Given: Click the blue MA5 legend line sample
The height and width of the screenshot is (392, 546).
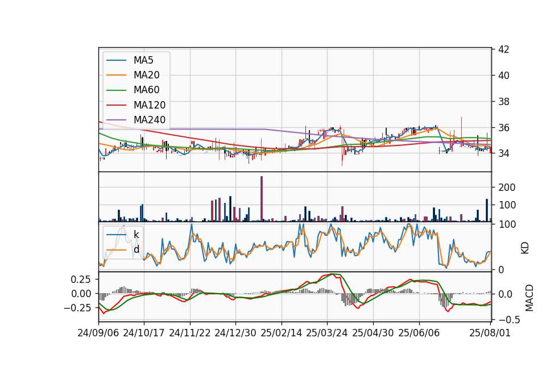Looking at the screenshot, I should (116, 61).
